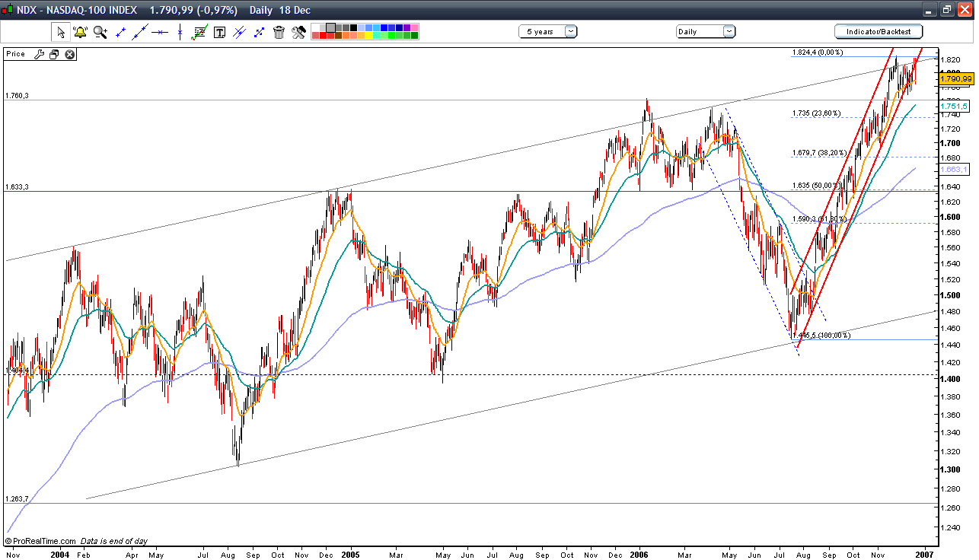Select the arrow pointer cursor tool
The width and height of the screenshot is (979, 560).
[x=61, y=32]
